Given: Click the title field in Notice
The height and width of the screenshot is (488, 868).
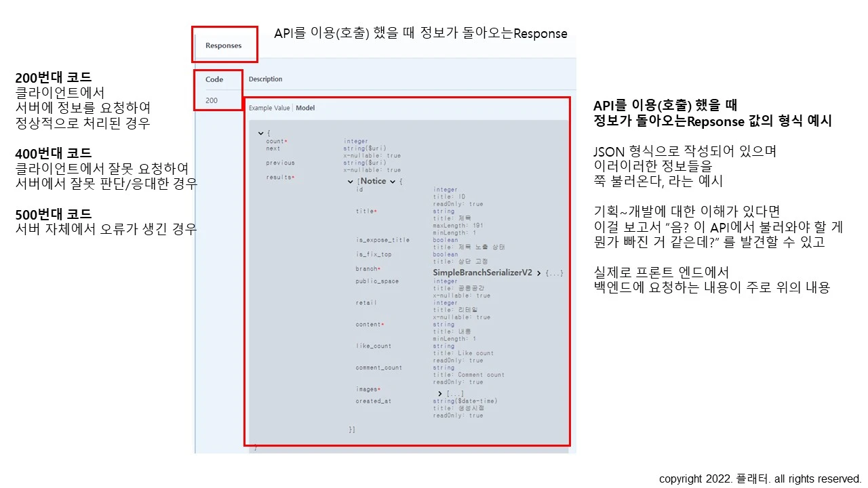Looking at the screenshot, I should click(x=366, y=211).
